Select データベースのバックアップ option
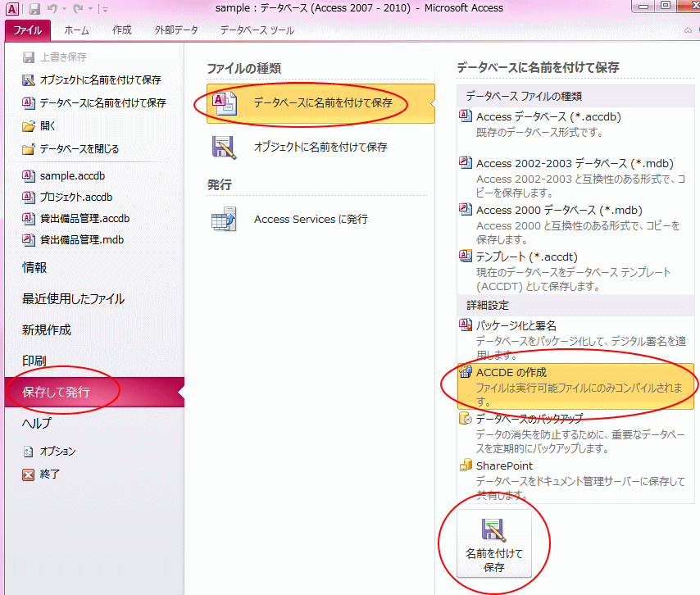The height and width of the screenshot is (595, 700). 575,433
